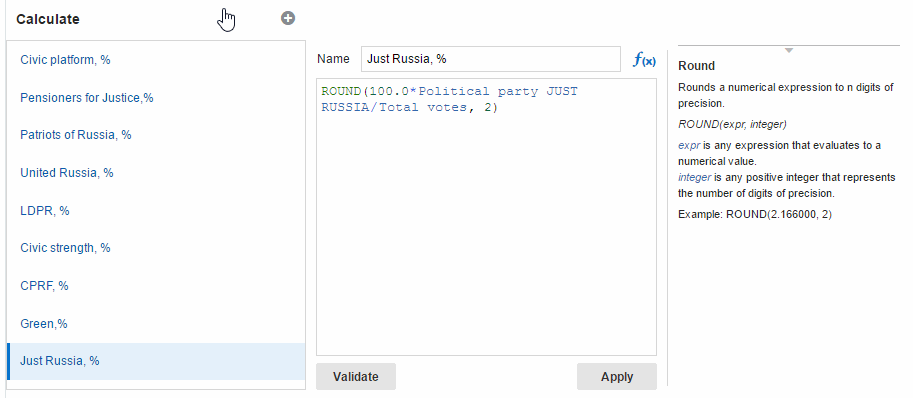Apply the calculation formula

617,376
